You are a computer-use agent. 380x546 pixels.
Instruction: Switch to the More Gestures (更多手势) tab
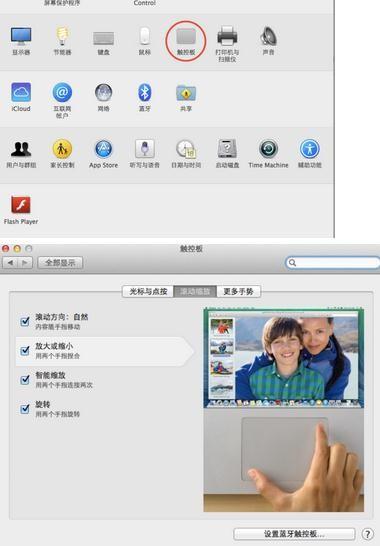click(239, 291)
